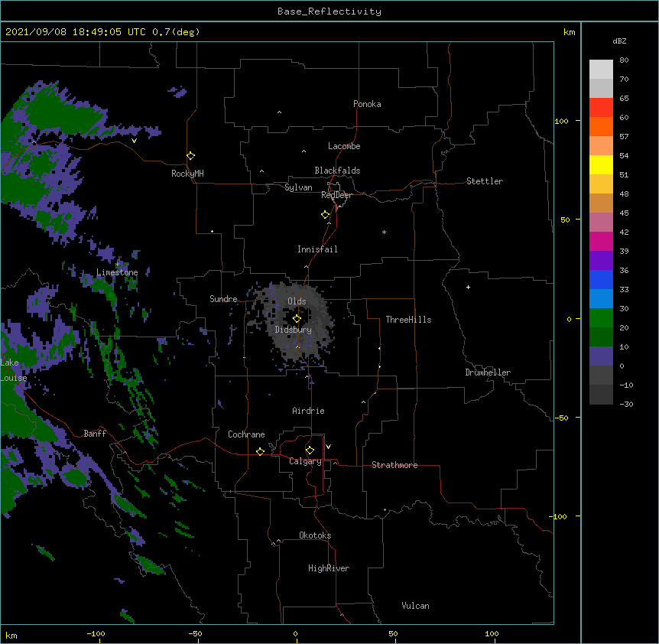Click the Okotoks town label
Viewport: 659px width, 644px height.
(315, 535)
